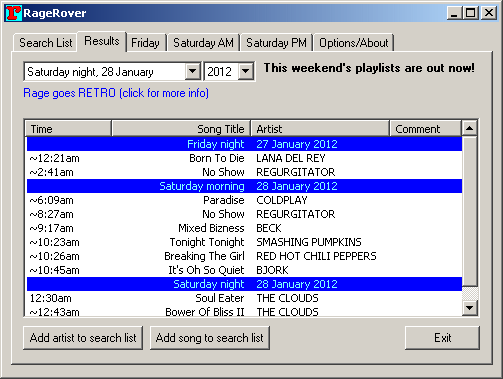Click the results list scroll down arrow
Viewport: 503px width, 379px height.
click(x=469, y=308)
